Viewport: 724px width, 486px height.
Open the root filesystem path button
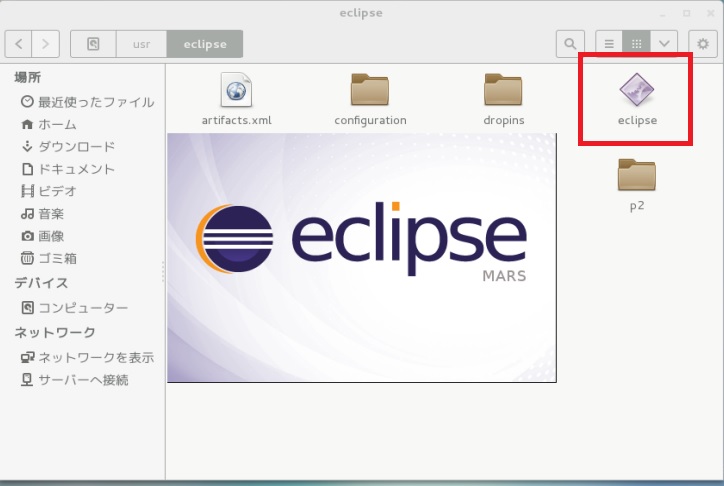(93, 44)
